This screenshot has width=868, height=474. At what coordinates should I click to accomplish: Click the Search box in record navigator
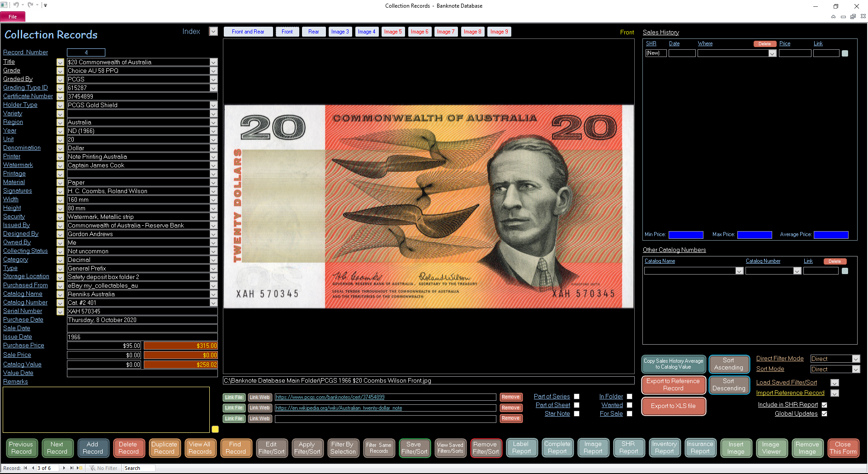139,468
